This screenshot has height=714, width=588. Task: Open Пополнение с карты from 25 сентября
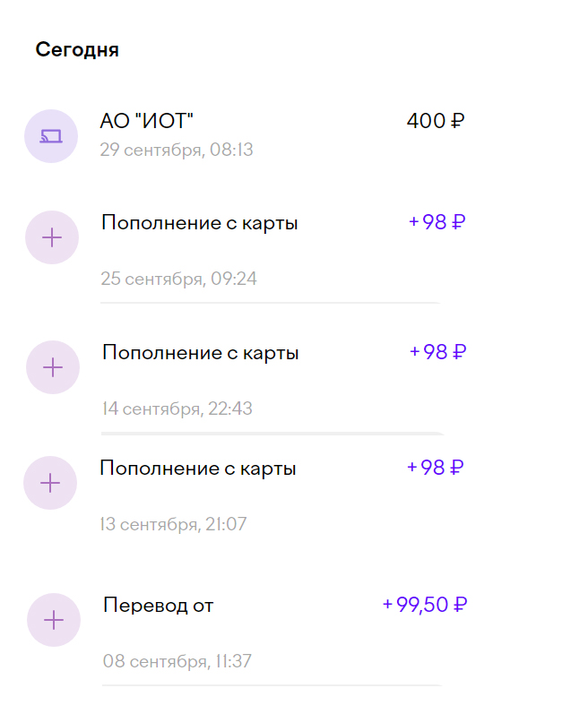pos(199,223)
